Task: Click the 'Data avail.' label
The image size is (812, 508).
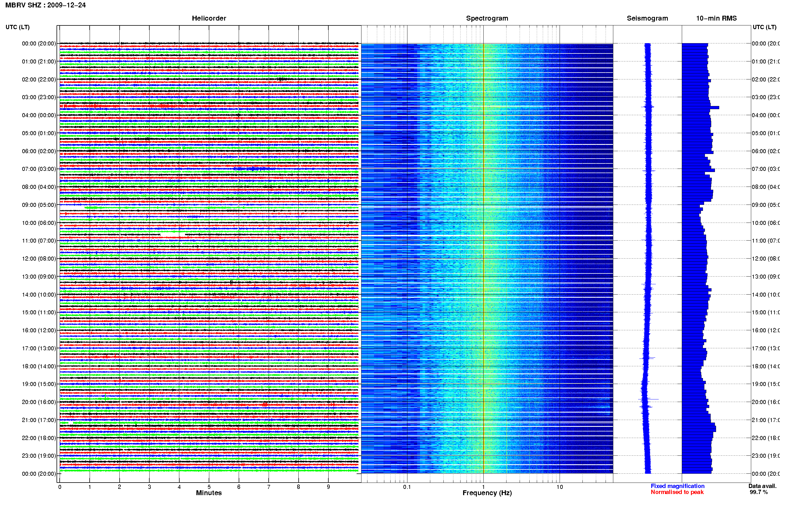Action: [762, 486]
